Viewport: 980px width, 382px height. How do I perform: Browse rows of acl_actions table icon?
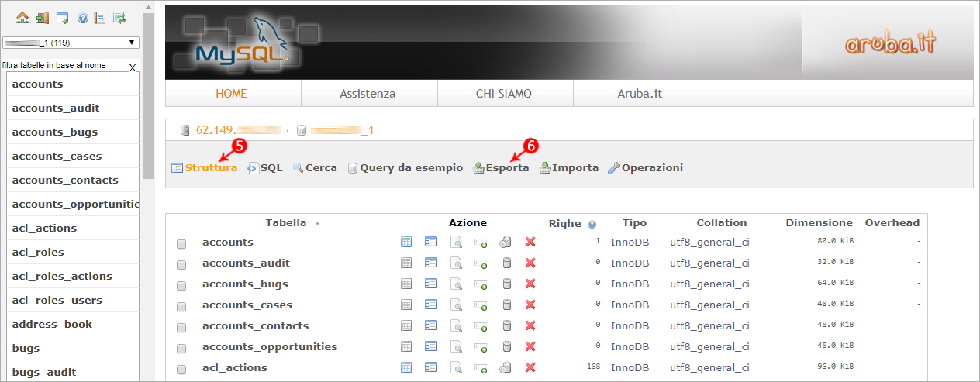(406, 368)
